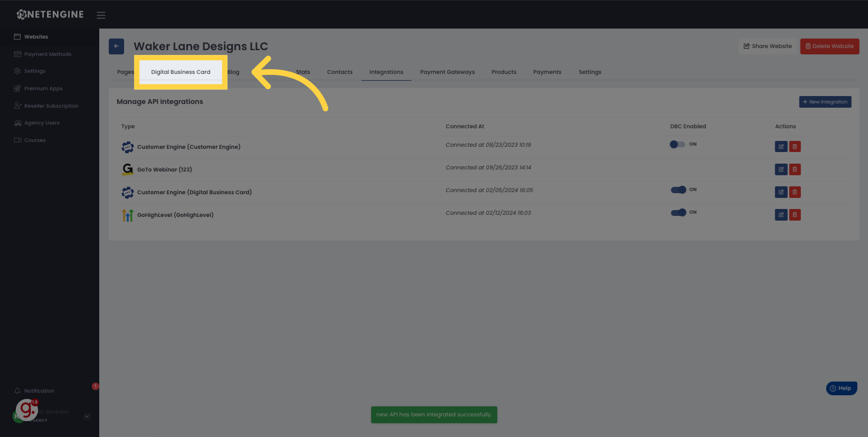This screenshot has height=437, width=868.
Task: Edit the Customer Engine (Customer Engine) integration
Action: [x=781, y=147]
